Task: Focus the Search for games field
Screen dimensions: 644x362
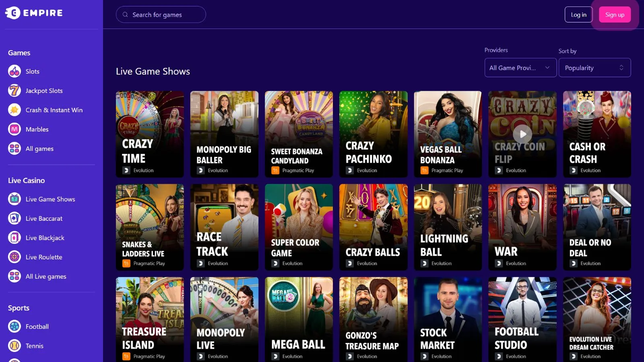Action: 161,14
